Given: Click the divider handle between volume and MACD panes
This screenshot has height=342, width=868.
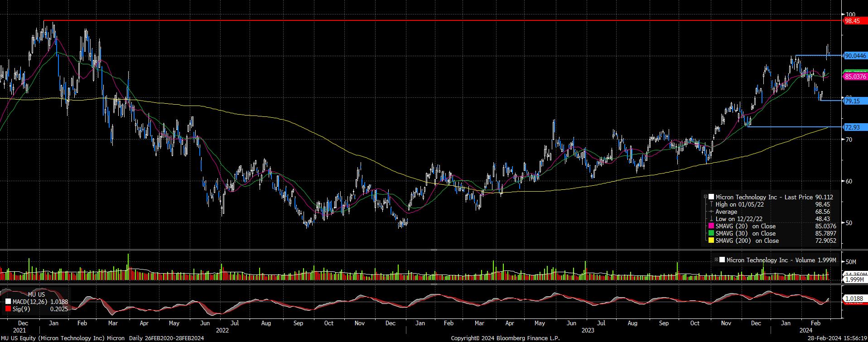Looking at the screenshot, I should [434, 284].
